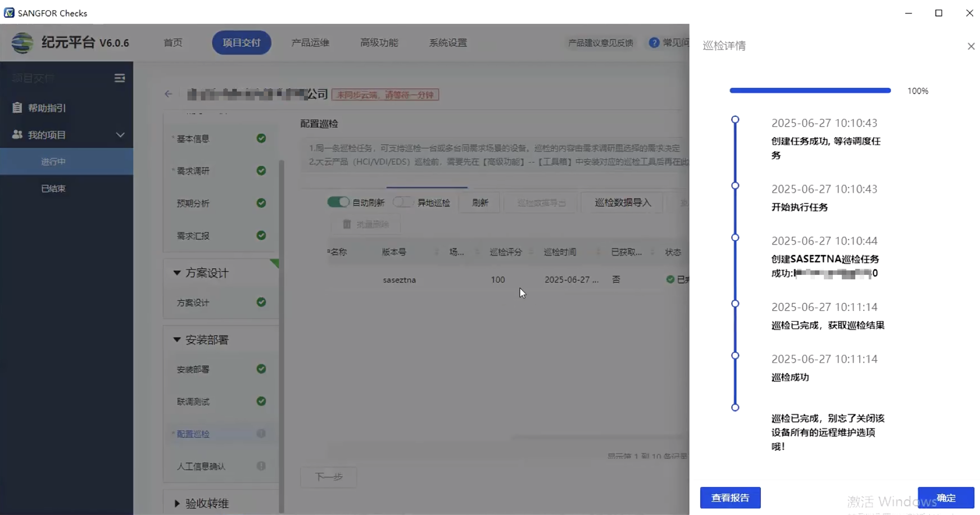
Task: Close the 巡检详情 panel with X icon
Action: coord(971,46)
